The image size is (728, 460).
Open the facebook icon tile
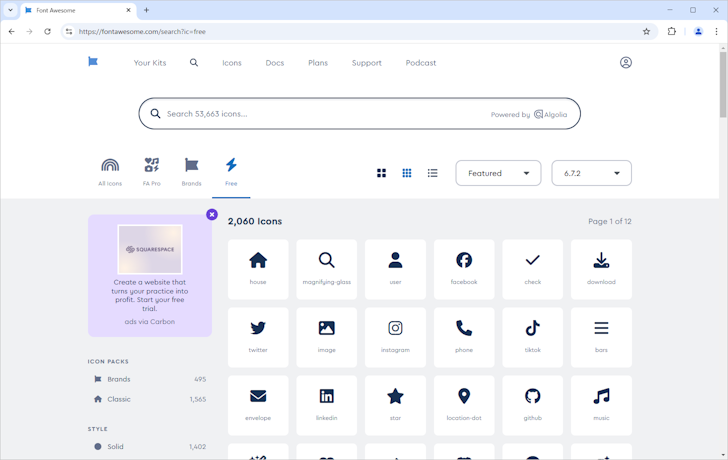464,269
